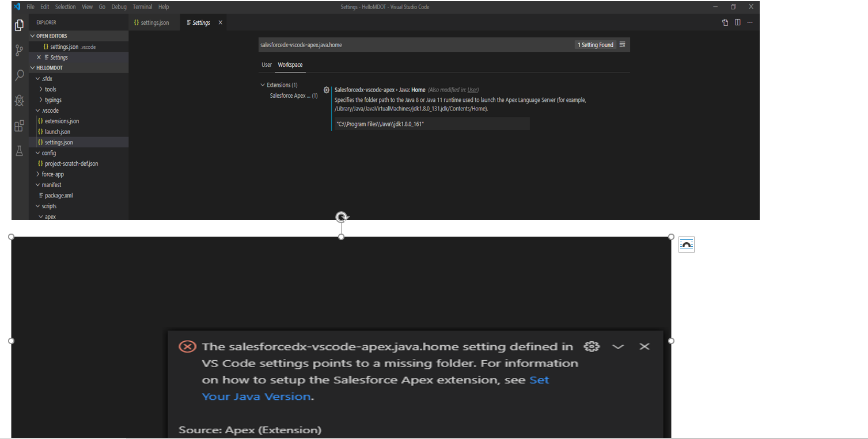The image size is (868, 439).
Task: Open the Run and Debug view
Action: (x=19, y=100)
